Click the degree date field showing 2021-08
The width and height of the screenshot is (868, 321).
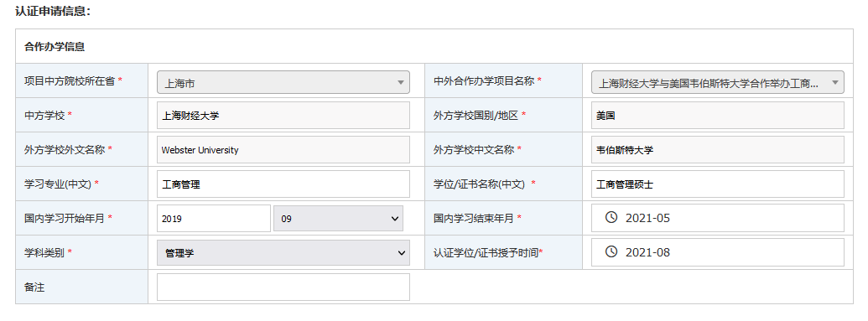coord(717,252)
